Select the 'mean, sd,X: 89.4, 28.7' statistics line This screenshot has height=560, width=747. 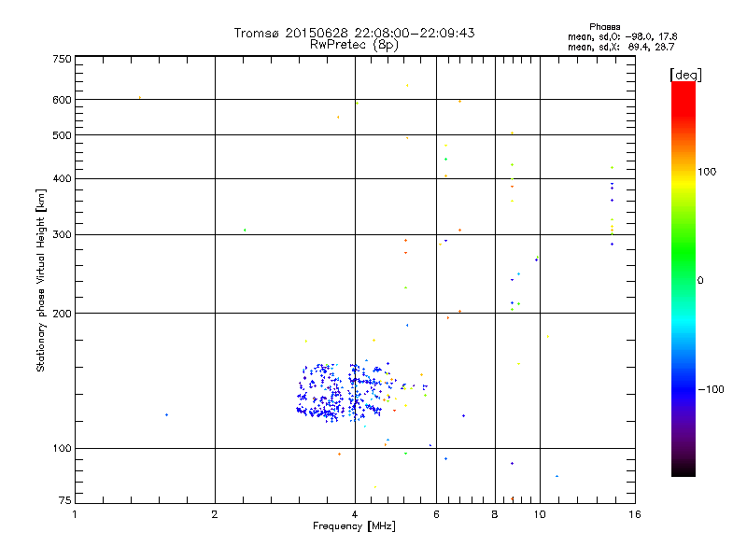(x=621, y=47)
